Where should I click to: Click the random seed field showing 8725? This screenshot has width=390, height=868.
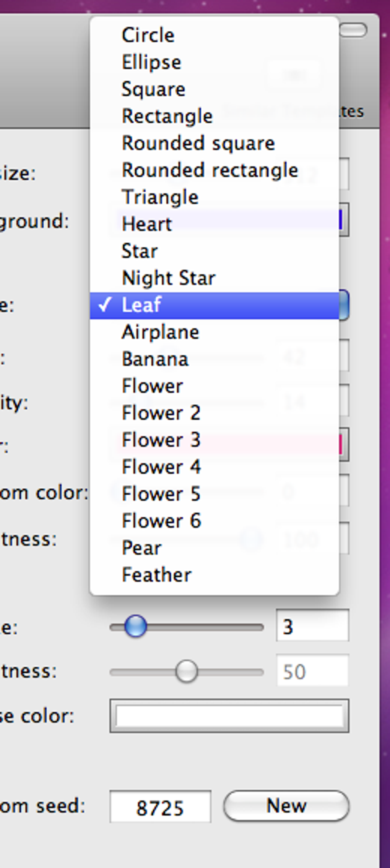[160, 806]
